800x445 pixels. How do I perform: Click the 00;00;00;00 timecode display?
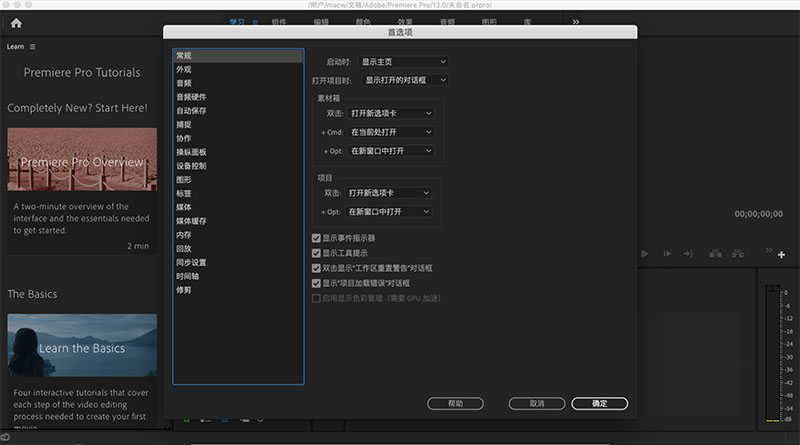759,214
